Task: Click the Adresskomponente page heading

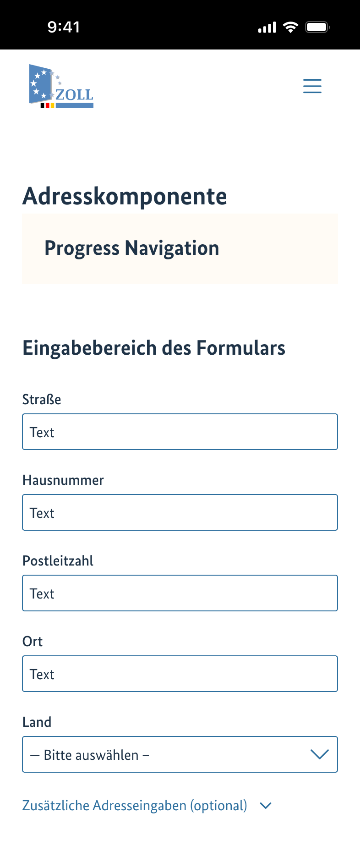Action: (x=125, y=196)
